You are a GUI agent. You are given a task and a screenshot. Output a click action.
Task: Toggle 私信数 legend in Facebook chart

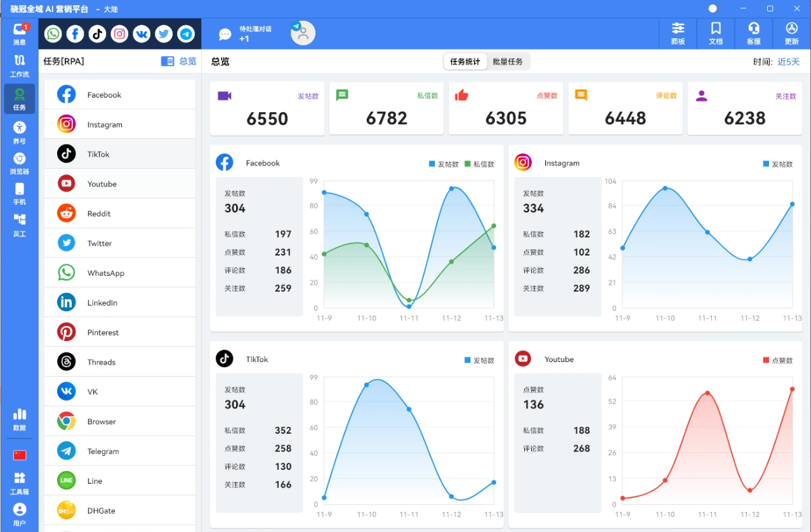click(479, 164)
